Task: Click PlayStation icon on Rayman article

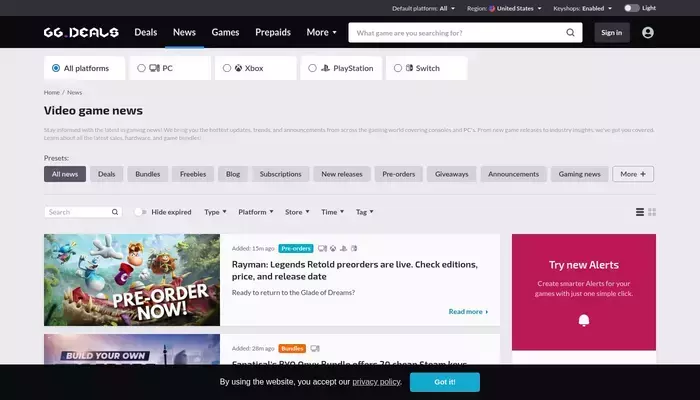Action: pyautogui.click(x=343, y=248)
